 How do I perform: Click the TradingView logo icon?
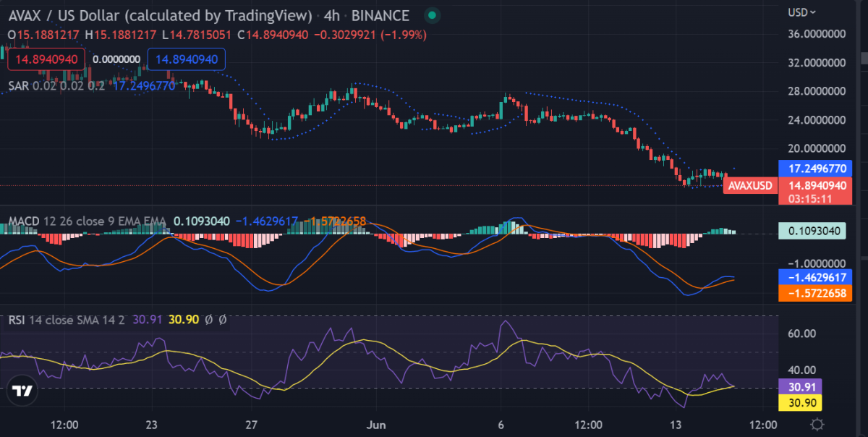click(22, 391)
